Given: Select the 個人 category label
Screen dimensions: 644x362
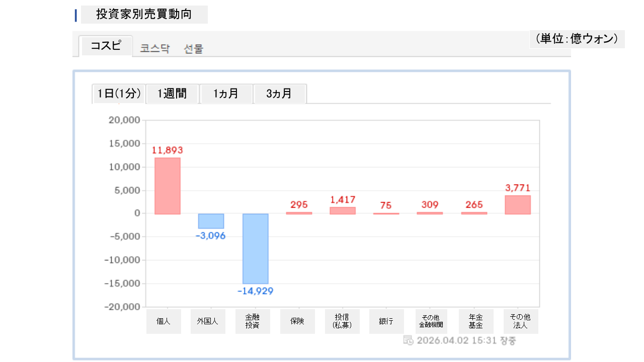Looking at the screenshot, I should coord(164,321).
